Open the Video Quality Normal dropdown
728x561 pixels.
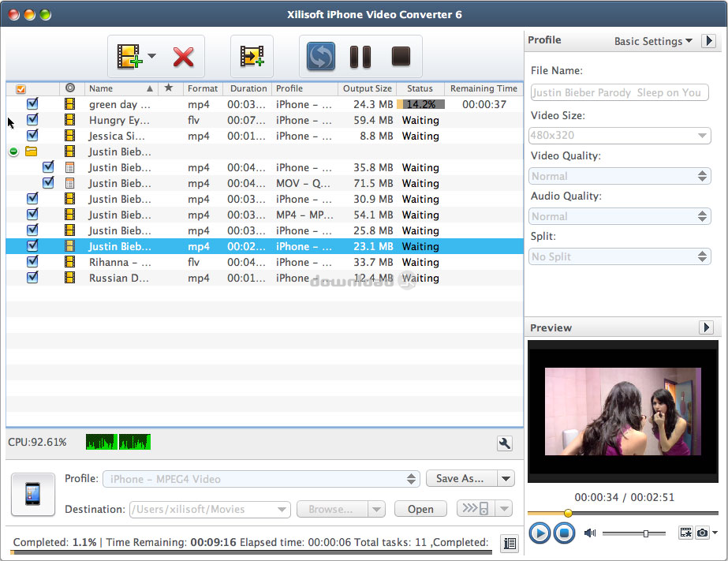coord(620,176)
